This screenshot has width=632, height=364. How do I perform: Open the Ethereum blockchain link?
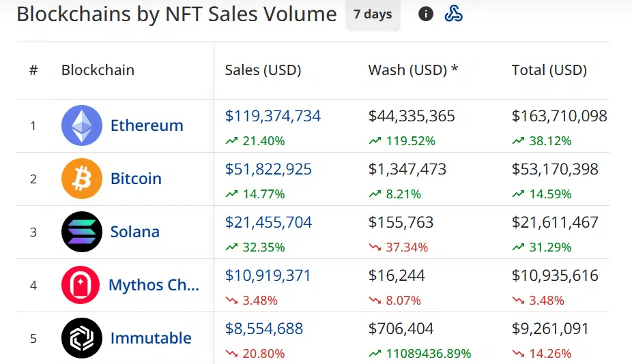(x=147, y=125)
